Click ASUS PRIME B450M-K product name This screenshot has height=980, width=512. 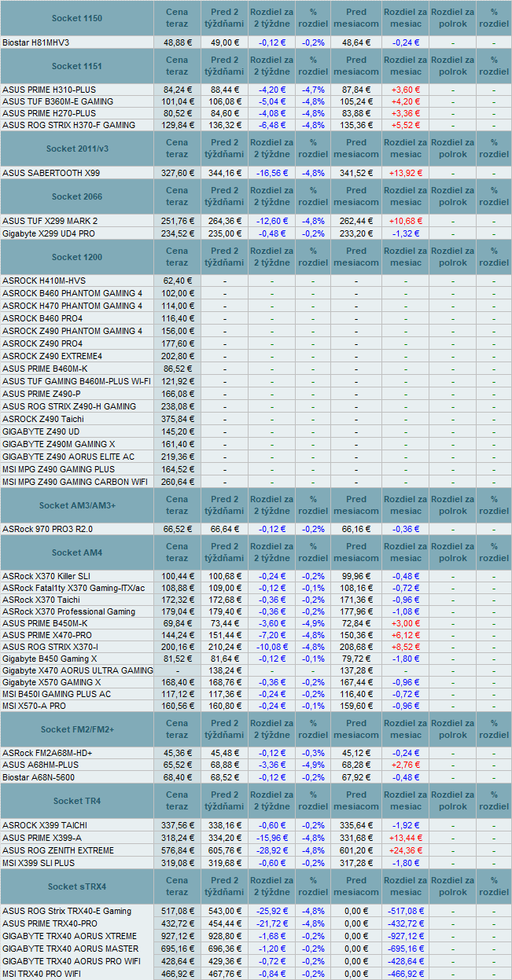(x=46, y=623)
